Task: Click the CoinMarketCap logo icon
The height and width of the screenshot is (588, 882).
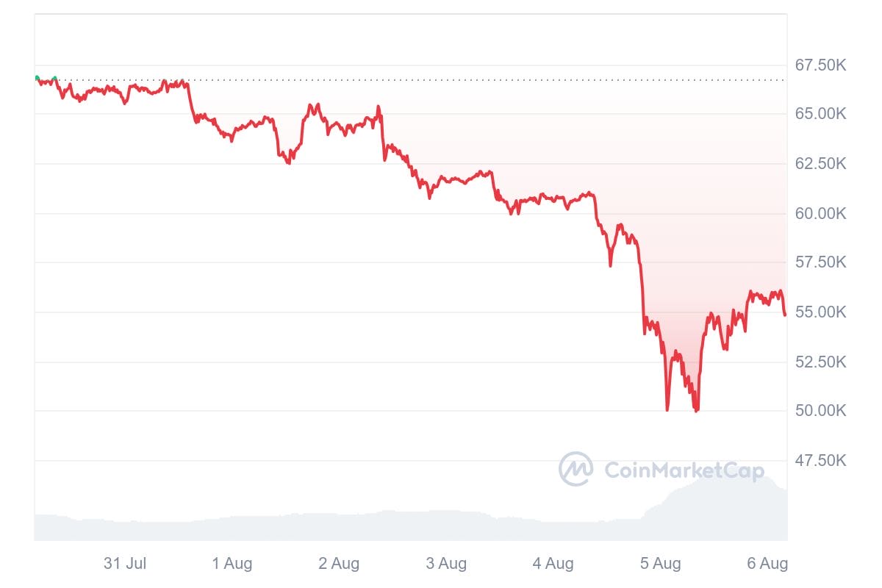Action: (576, 469)
